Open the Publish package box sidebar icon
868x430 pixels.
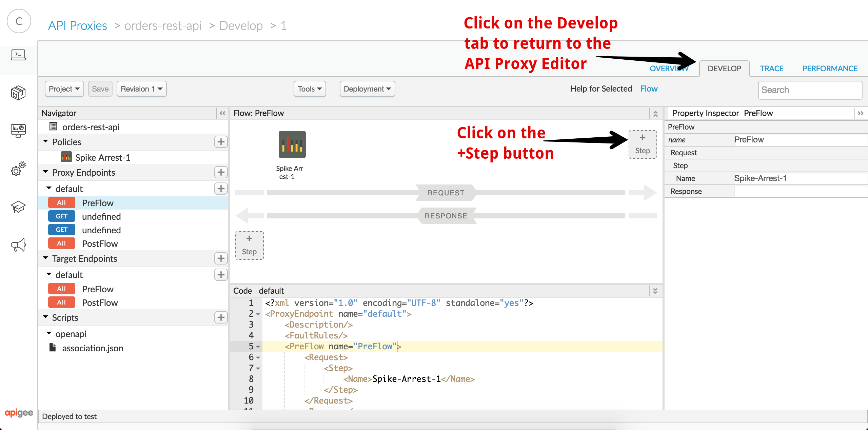18,93
